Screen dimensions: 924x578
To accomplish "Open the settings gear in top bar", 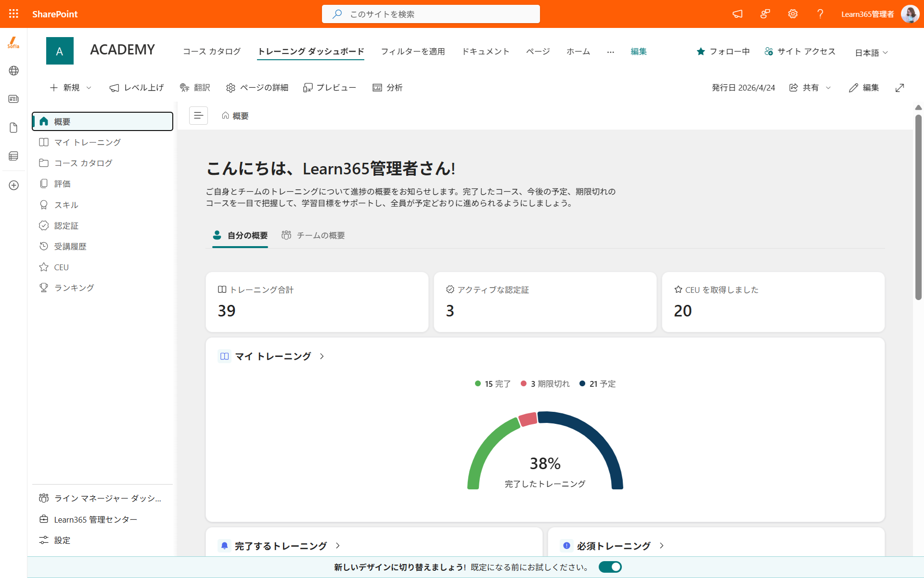I will (793, 14).
